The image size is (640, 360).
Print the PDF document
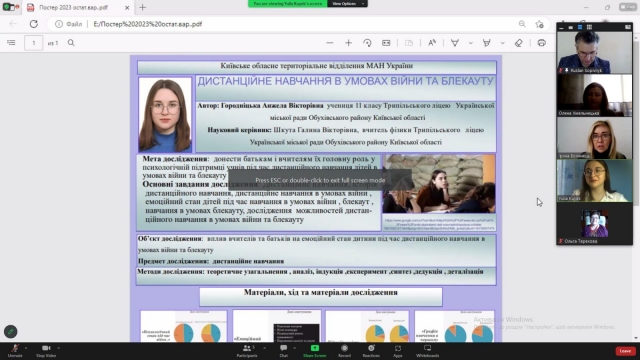pos(542,43)
